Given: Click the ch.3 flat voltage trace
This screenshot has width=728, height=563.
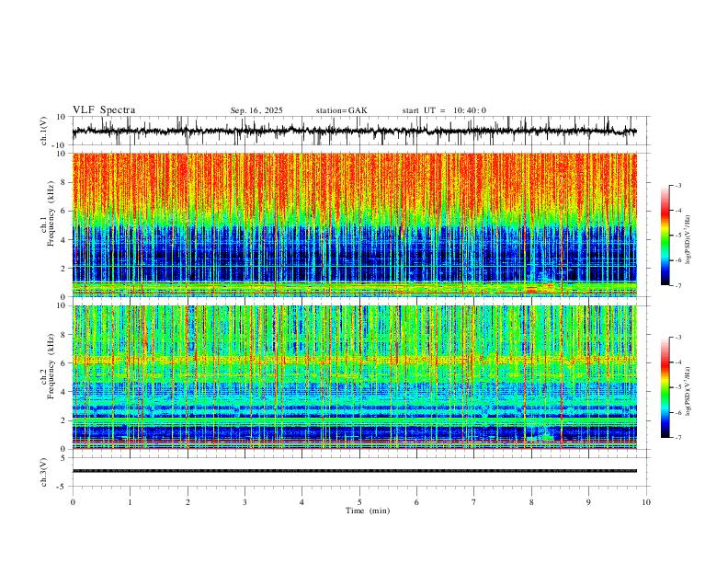Looking at the screenshot, I should (x=354, y=471).
